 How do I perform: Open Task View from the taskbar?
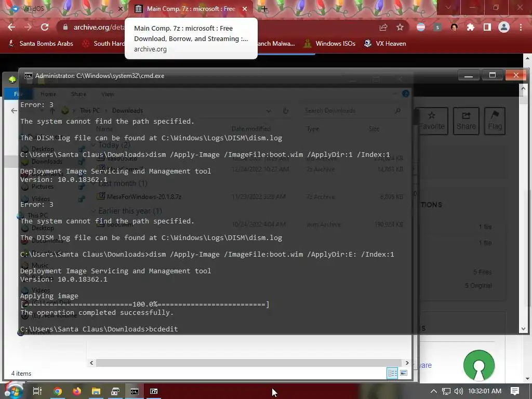tap(37, 391)
